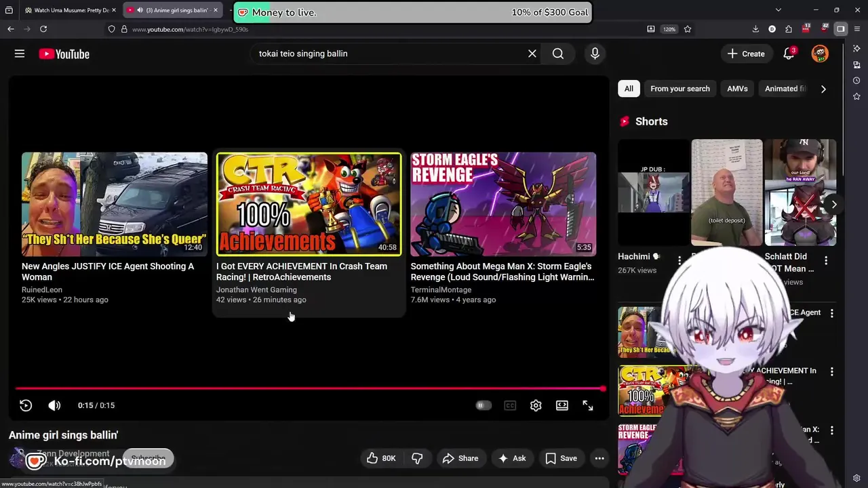868x488 pixels.
Task: Show next Shorts with arrow
Action: (833, 204)
